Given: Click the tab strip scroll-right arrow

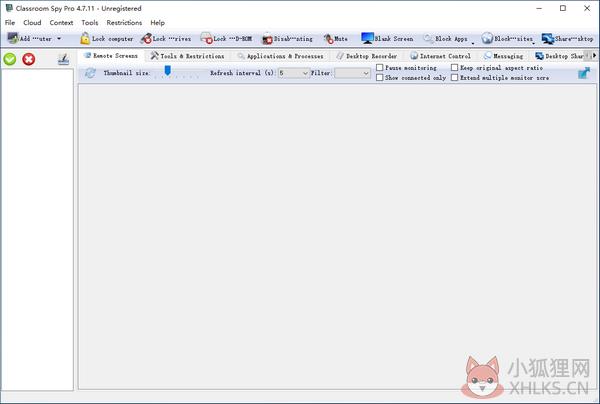Looking at the screenshot, I should click(x=594, y=56).
